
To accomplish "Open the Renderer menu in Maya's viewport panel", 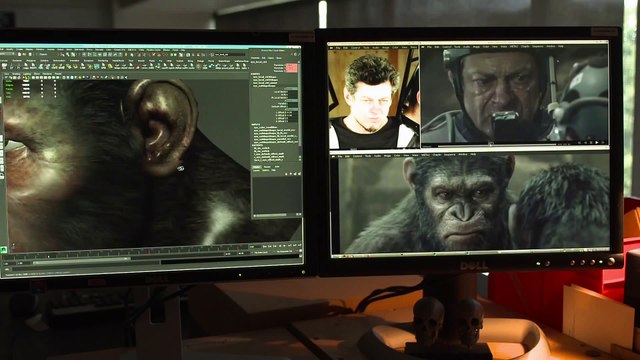I will (x=47, y=74).
